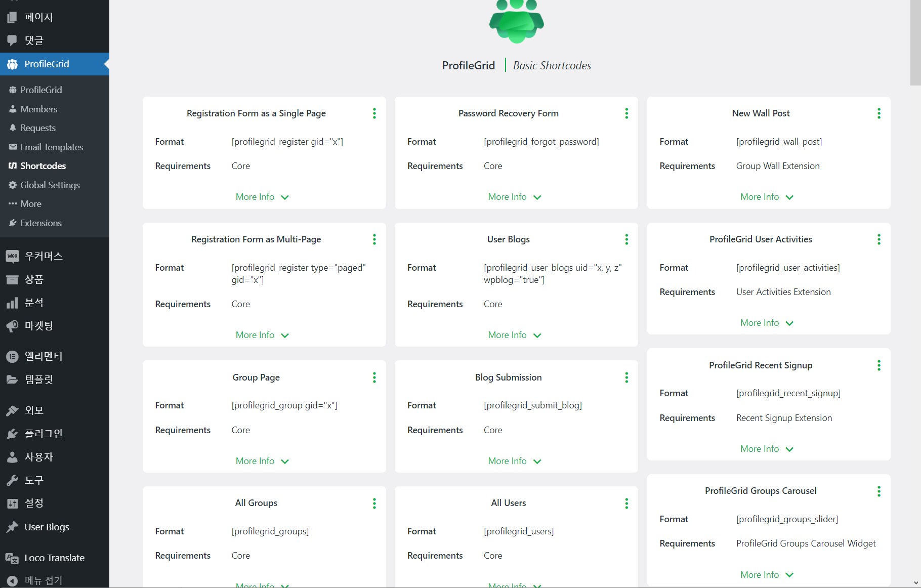Click the marketing megaphone icon next to 마케팅

[x=12, y=326]
